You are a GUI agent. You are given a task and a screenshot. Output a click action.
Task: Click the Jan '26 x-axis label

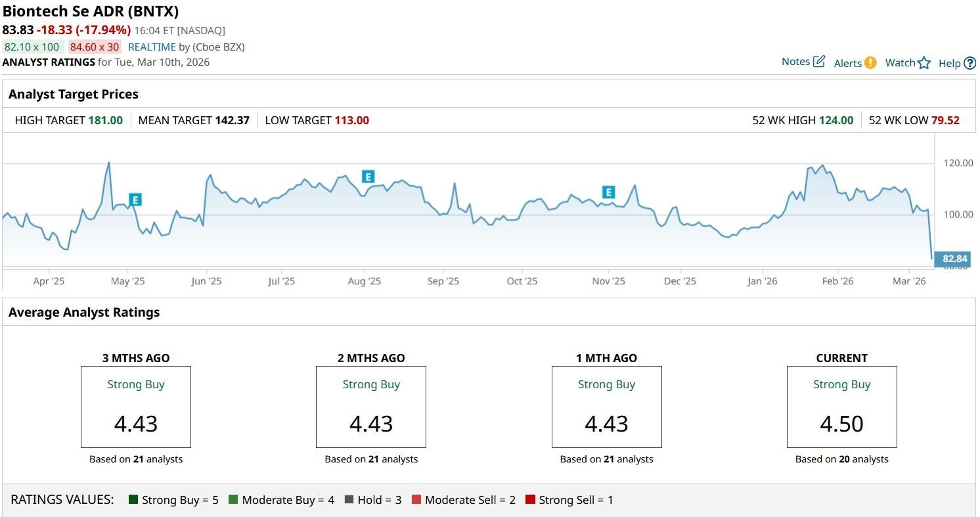(x=763, y=281)
